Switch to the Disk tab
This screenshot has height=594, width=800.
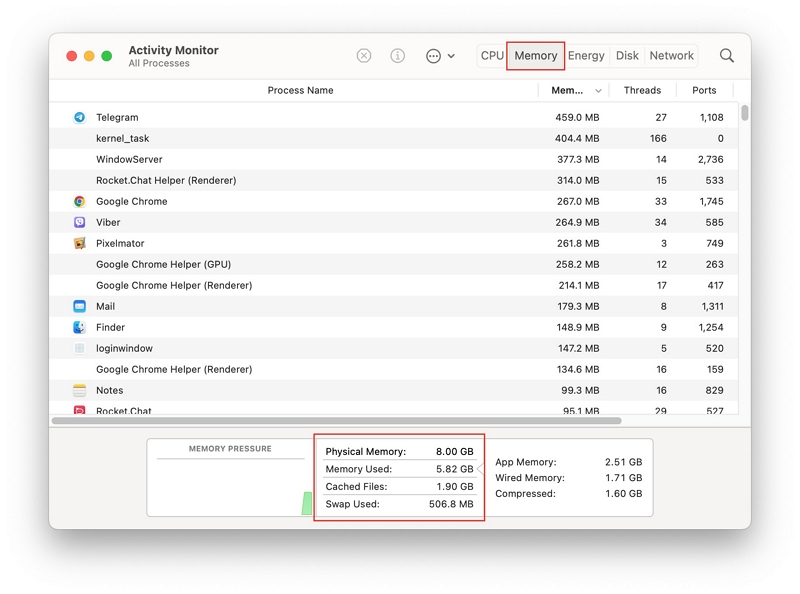click(x=627, y=56)
